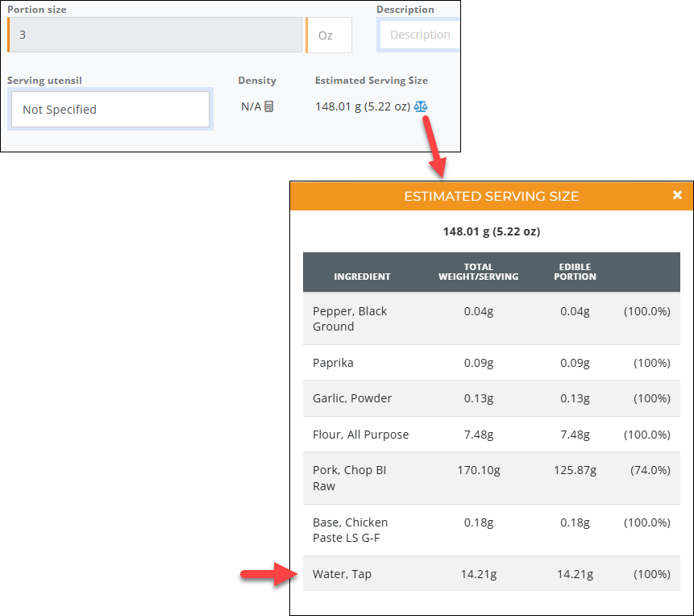This screenshot has height=616, width=694.
Task: Select the EDIBLE PORTION column header
Action: [575, 272]
